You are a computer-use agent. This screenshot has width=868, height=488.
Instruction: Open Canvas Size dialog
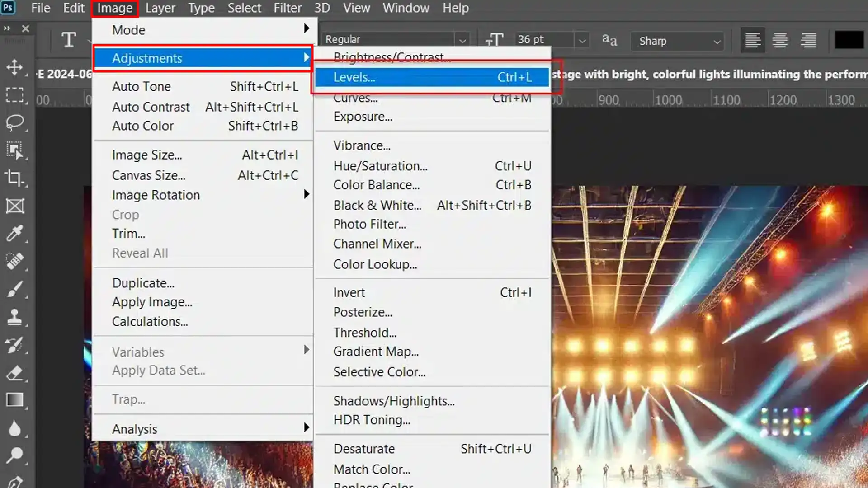click(x=203, y=175)
